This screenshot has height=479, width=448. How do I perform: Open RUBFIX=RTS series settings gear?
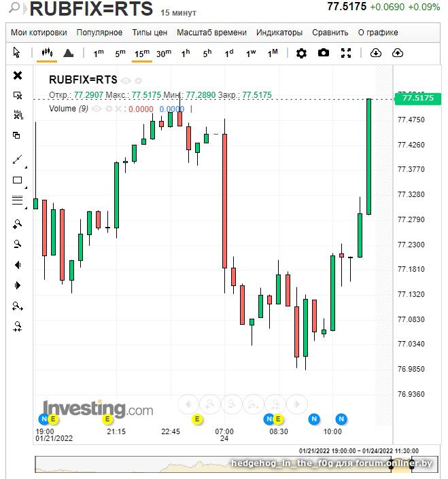pos(139,81)
